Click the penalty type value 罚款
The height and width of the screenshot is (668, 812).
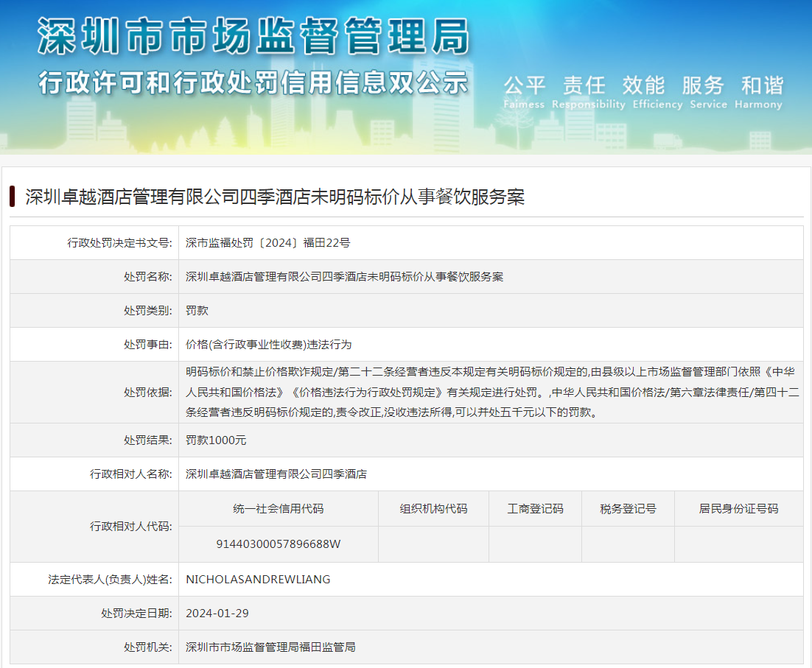pyautogui.click(x=197, y=310)
